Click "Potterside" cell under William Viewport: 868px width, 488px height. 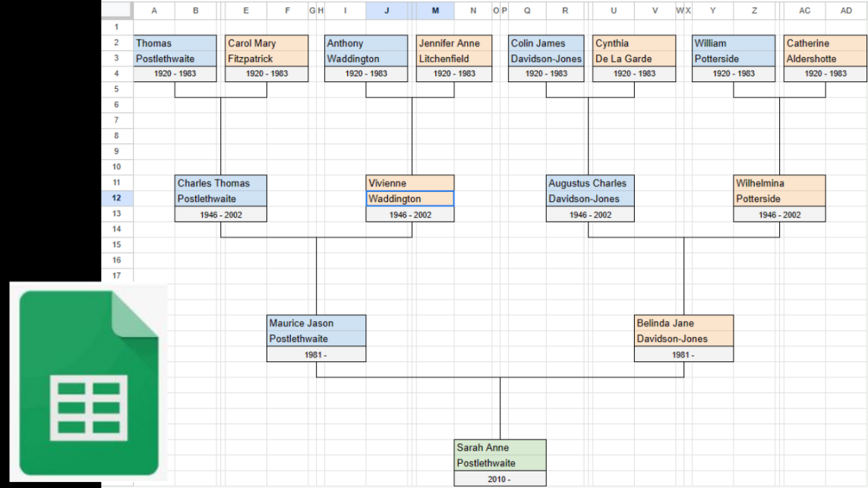[x=733, y=59]
